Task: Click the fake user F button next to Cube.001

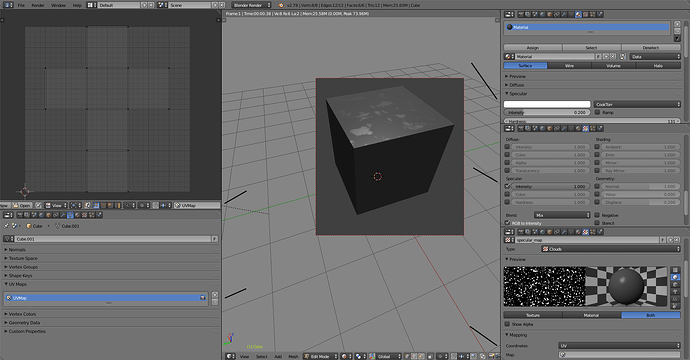Action: pyautogui.click(x=215, y=239)
